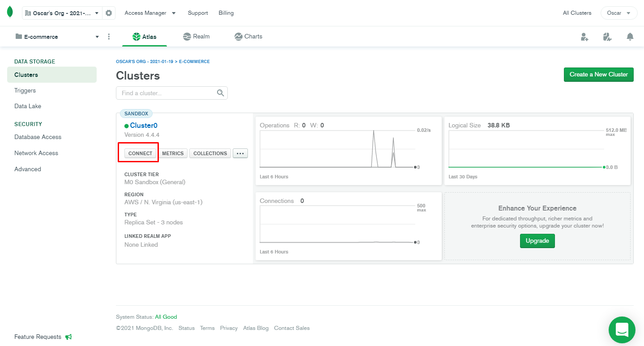Open the alerts bell icon
Screen dimensions: 644x346
[x=630, y=37]
